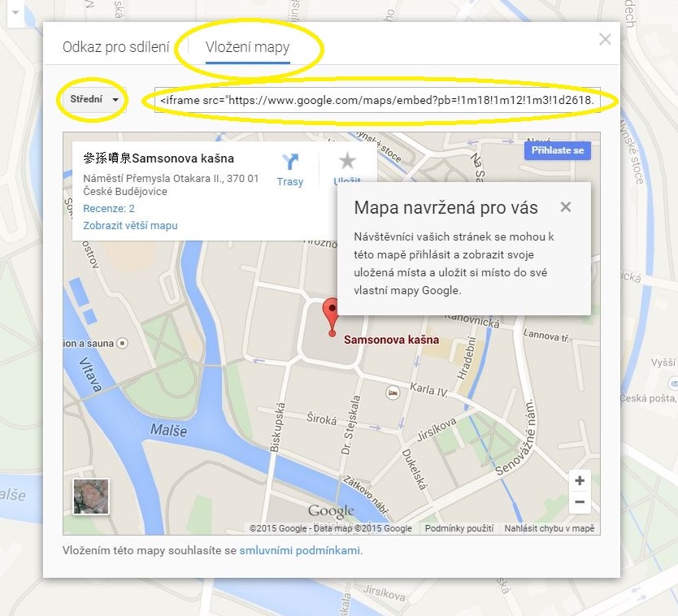Click the Vltava river label
Image resolution: width=678 pixels, height=616 pixels.
(x=90, y=375)
